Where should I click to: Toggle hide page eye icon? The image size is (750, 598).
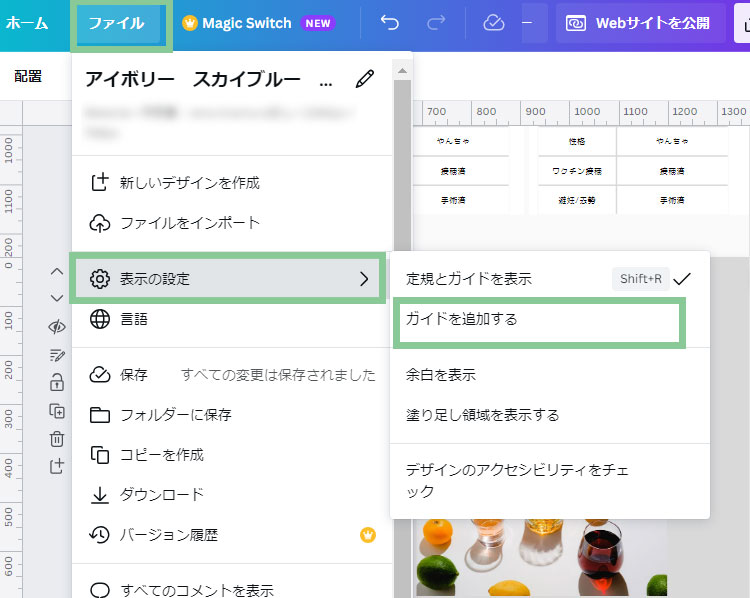(x=57, y=327)
